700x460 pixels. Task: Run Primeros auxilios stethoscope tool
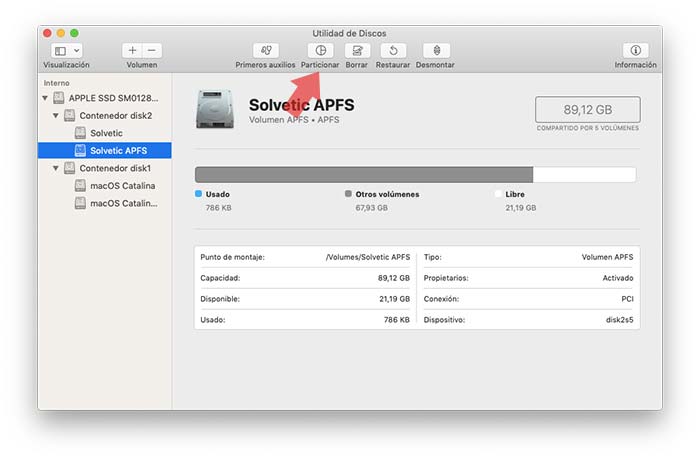pyautogui.click(x=266, y=50)
